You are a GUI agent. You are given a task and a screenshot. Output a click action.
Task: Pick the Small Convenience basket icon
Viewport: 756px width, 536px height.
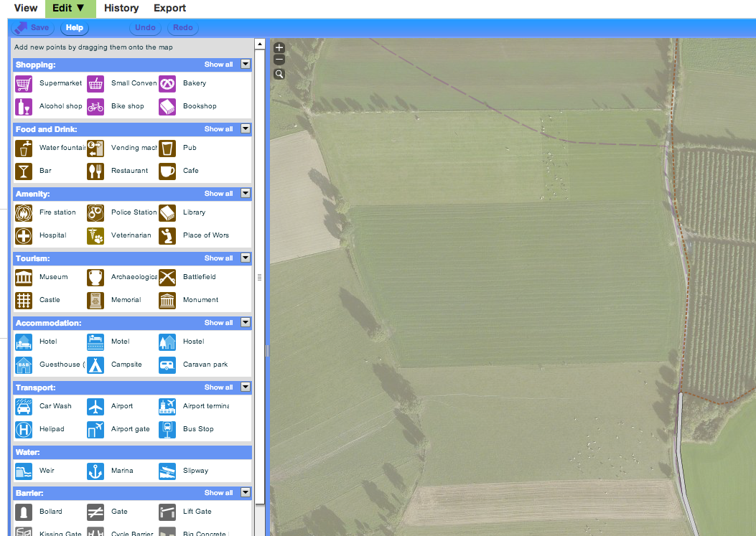[x=95, y=83]
